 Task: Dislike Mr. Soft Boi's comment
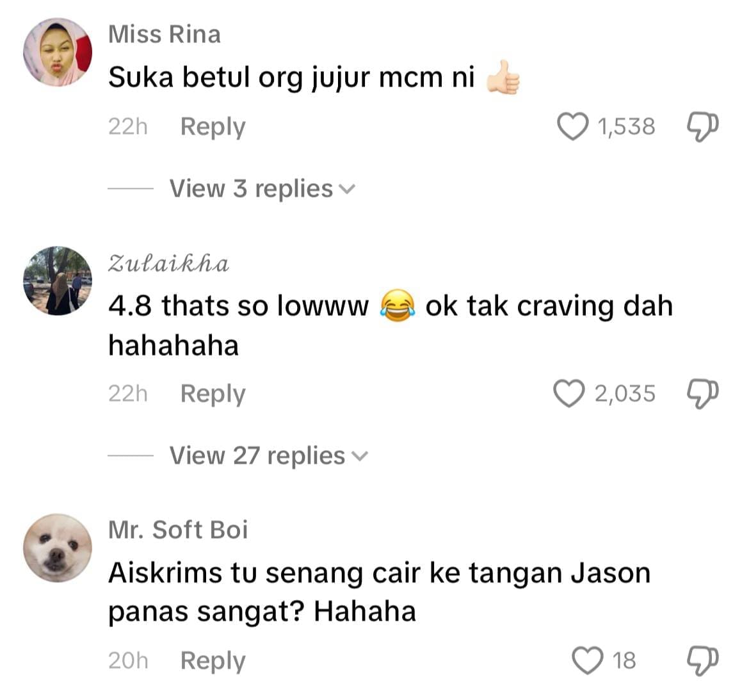[702, 662]
